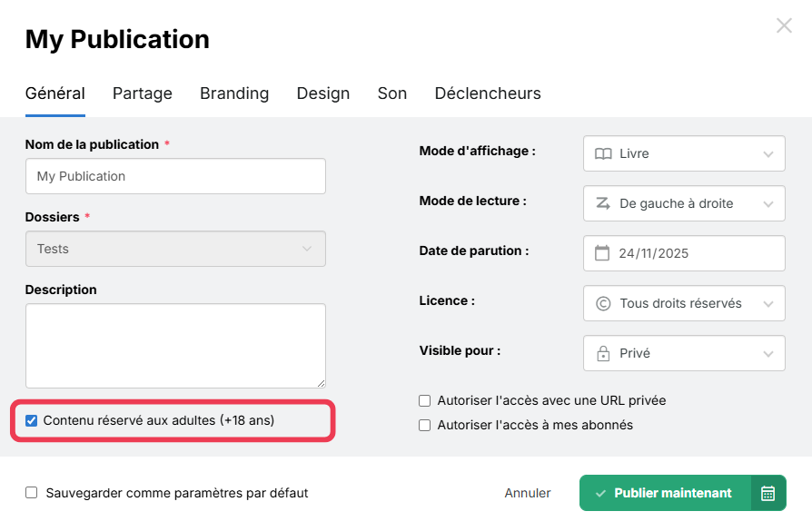Enable Autoriser l'accès avec une URL privée
This screenshot has height=531, width=812.
click(425, 400)
